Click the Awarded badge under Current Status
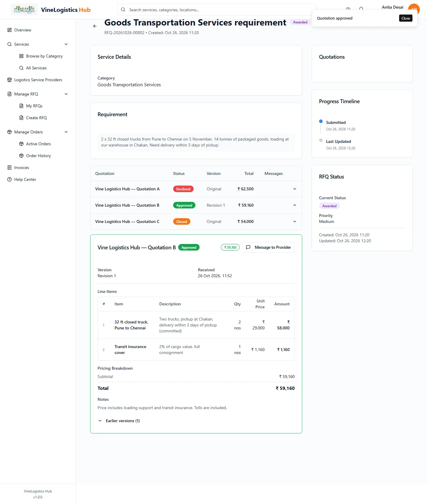 329,206
